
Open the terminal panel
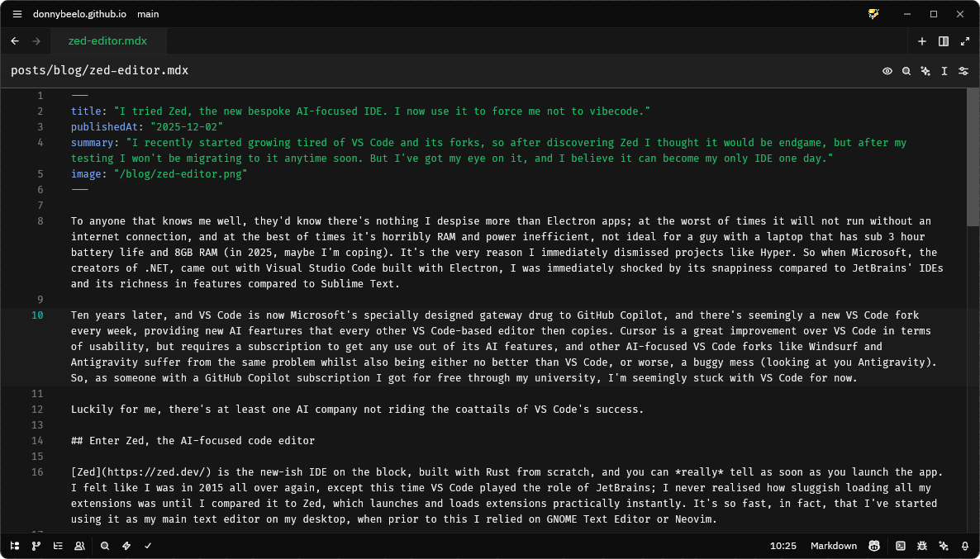[x=901, y=546]
